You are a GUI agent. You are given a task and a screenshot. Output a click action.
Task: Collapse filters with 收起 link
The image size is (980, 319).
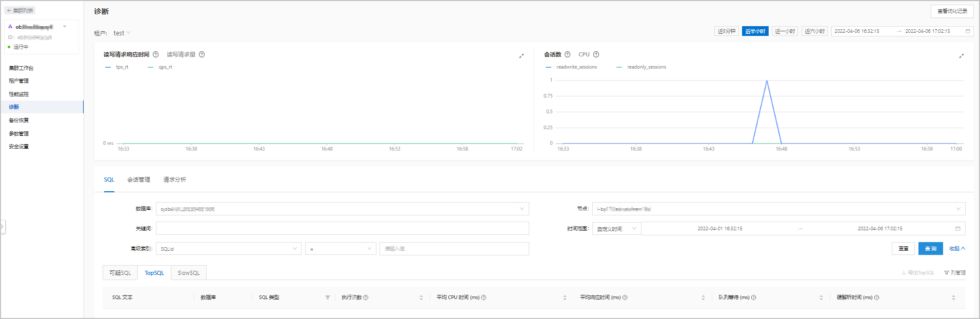pyautogui.click(x=957, y=248)
